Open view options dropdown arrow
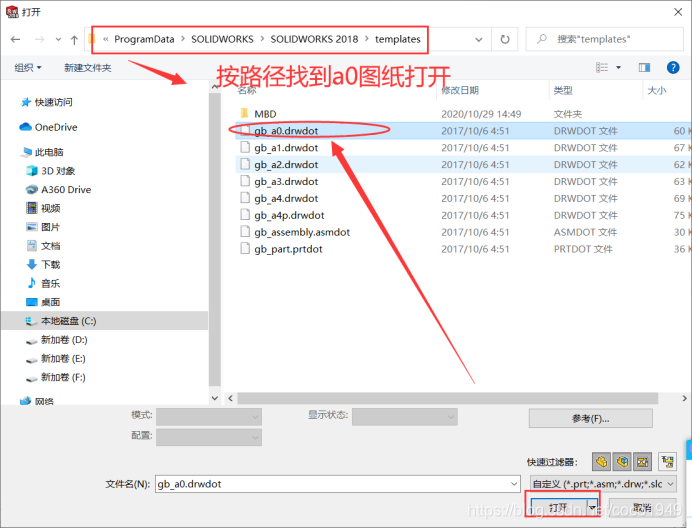 click(x=618, y=68)
